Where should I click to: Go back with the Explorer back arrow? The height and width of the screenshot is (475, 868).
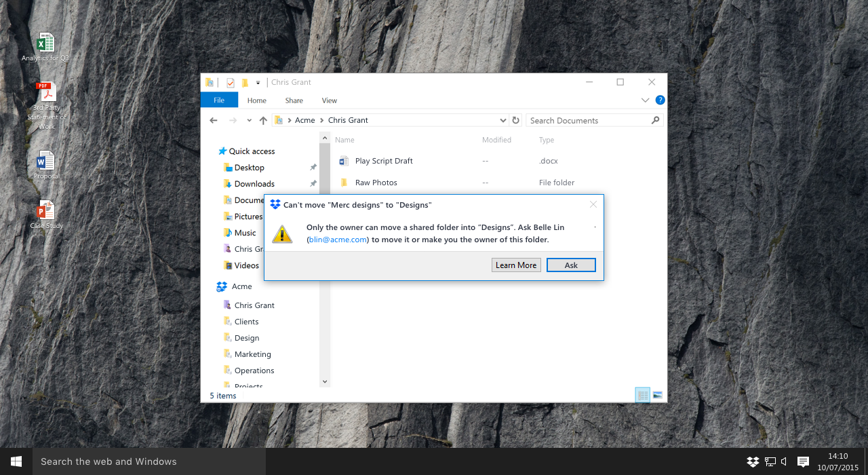214,120
